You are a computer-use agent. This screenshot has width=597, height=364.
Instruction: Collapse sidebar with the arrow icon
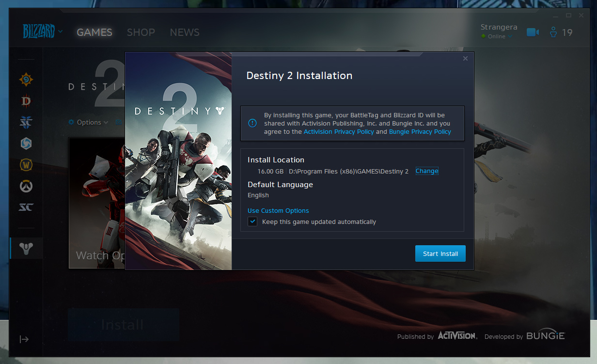pos(24,339)
